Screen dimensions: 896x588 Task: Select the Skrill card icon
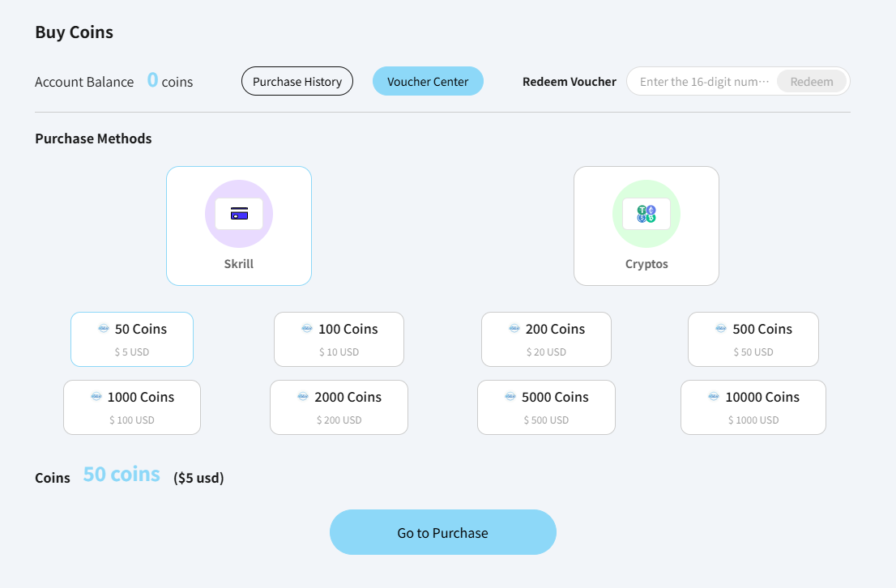(239, 214)
